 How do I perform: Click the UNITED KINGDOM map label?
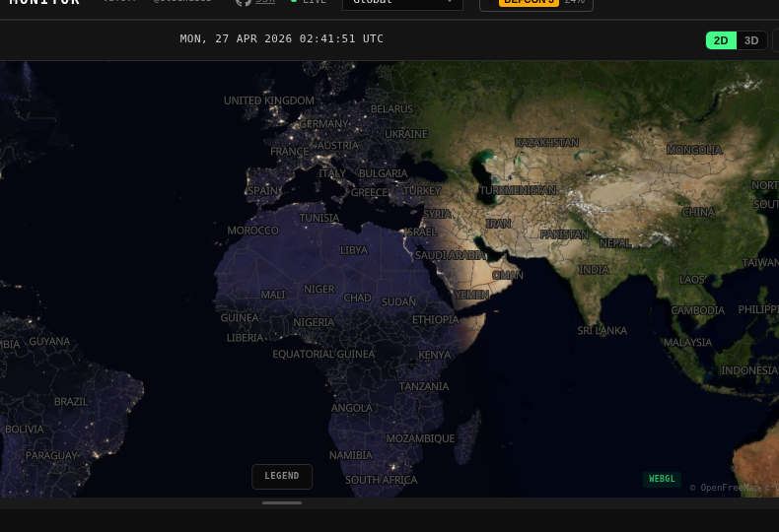[269, 100]
